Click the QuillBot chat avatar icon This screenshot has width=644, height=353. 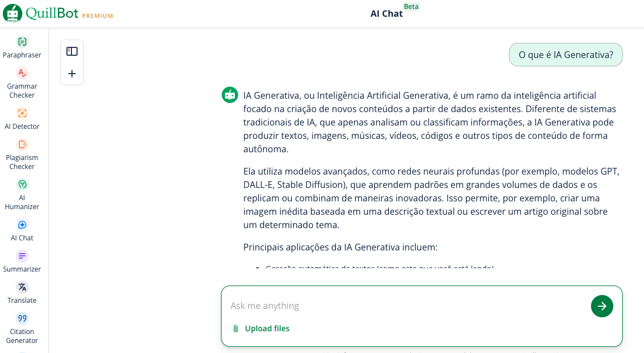coord(230,95)
